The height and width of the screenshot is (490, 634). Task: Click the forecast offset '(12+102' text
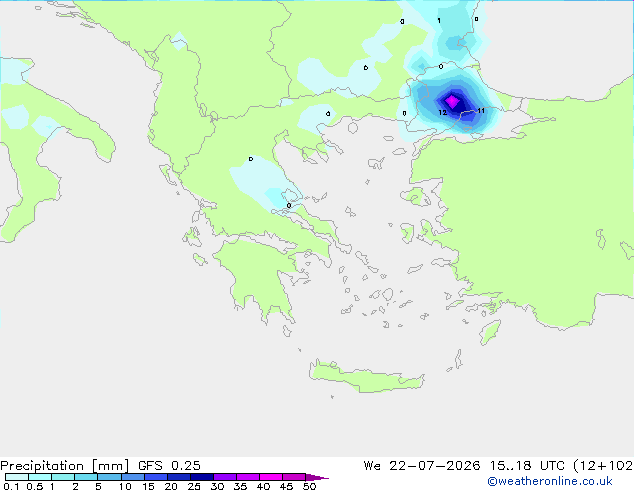[604, 466]
